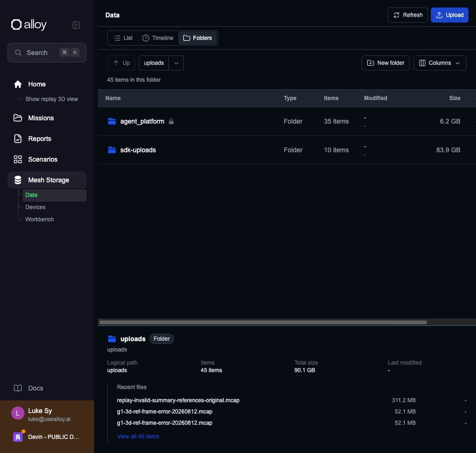This screenshot has width=476, height=453.
Task: Select Data under Mesh Storage
Action: (x=55, y=195)
